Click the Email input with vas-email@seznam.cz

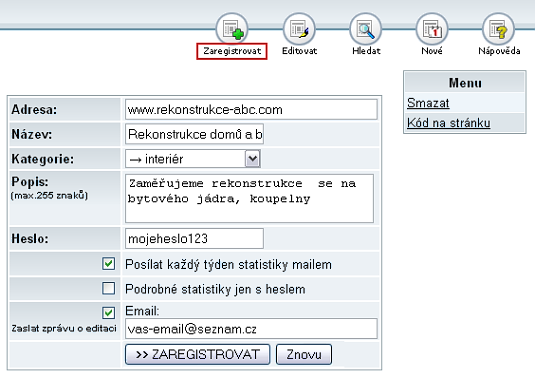coord(251,329)
